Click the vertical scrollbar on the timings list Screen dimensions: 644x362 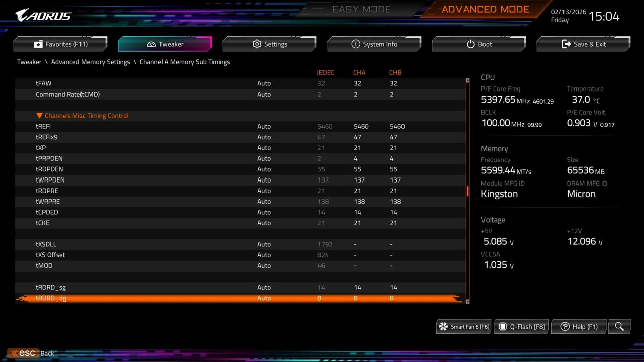point(467,191)
